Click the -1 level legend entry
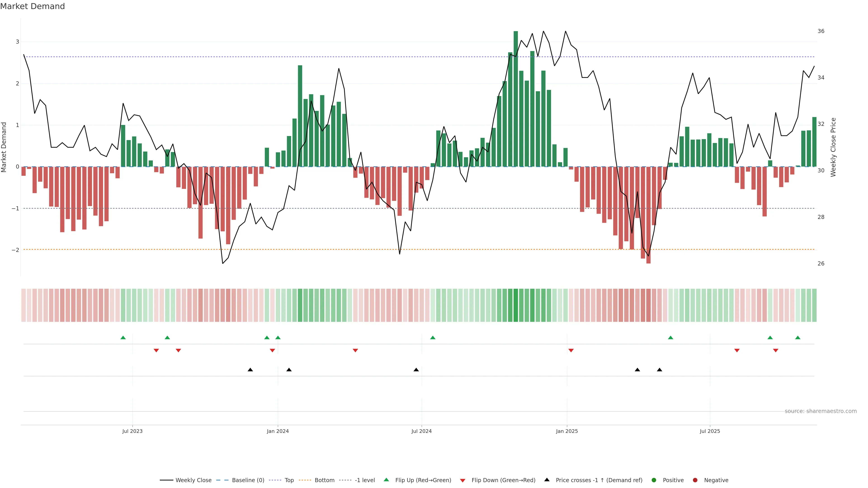The height and width of the screenshot is (488, 868). tap(365, 480)
